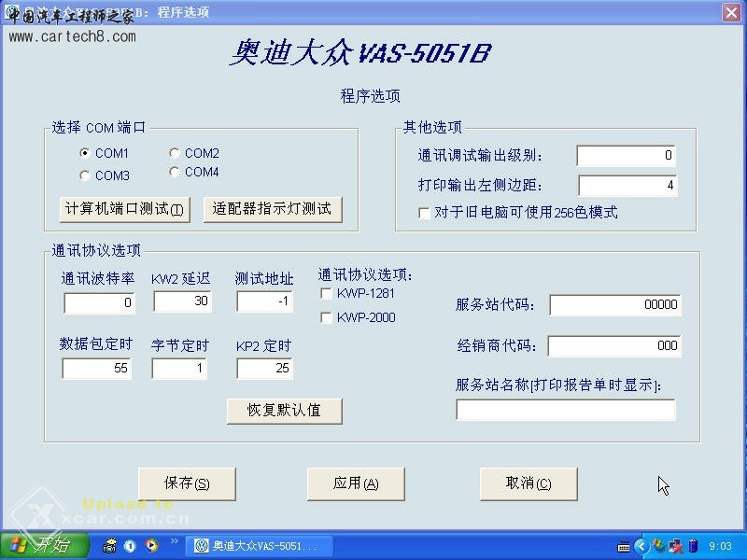The width and height of the screenshot is (747, 560).
Task: Click the network computers tray icon
Action: 675,546
